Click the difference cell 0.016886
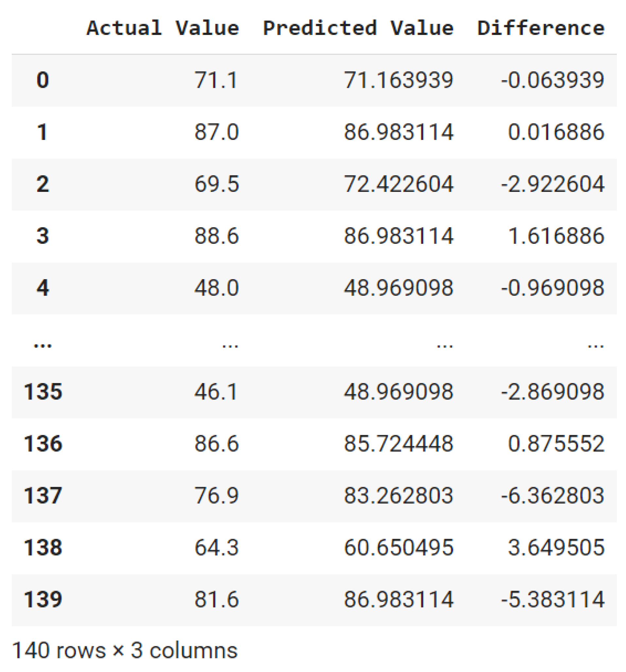This screenshot has width=626, height=672. click(556, 132)
